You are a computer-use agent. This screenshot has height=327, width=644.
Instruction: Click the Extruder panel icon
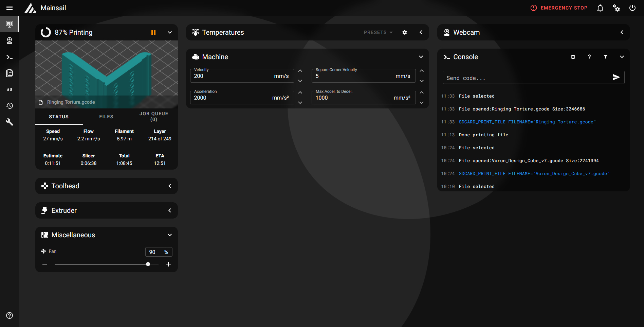click(x=44, y=210)
